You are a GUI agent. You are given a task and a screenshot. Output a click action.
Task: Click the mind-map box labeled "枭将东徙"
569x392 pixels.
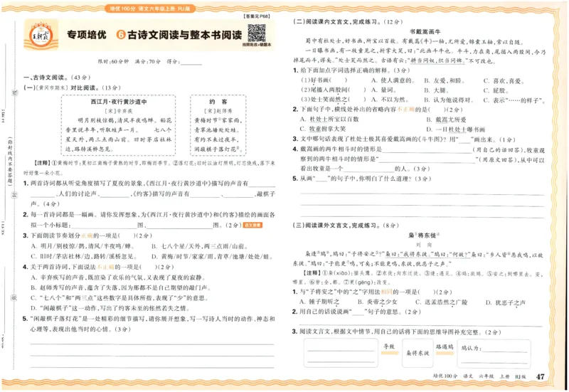click(418, 353)
